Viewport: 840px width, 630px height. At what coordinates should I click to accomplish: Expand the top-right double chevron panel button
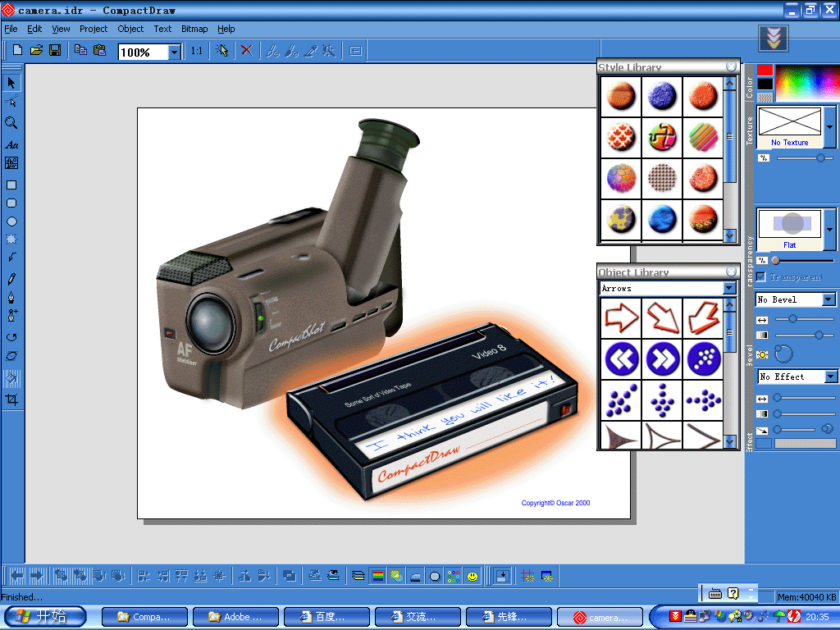[x=774, y=38]
